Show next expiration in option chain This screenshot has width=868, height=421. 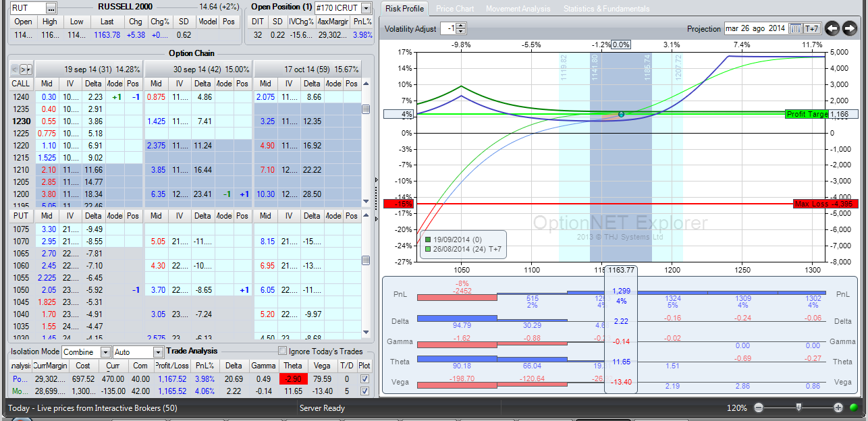(26, 69)
